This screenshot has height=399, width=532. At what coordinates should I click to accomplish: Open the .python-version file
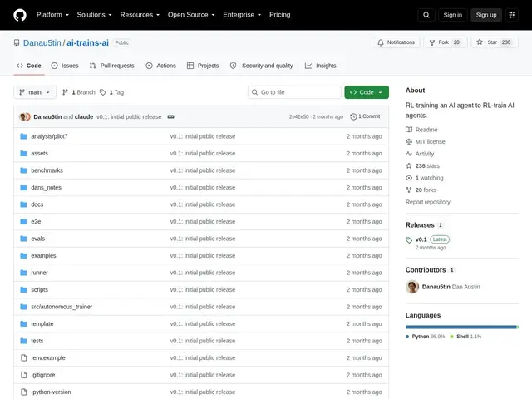51,392
